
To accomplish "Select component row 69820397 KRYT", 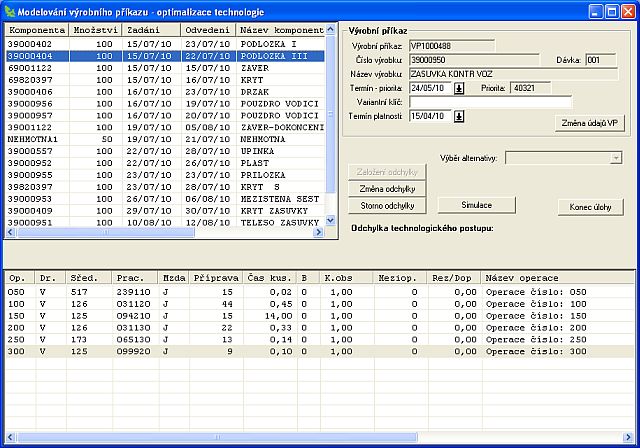I will point(165,80).
